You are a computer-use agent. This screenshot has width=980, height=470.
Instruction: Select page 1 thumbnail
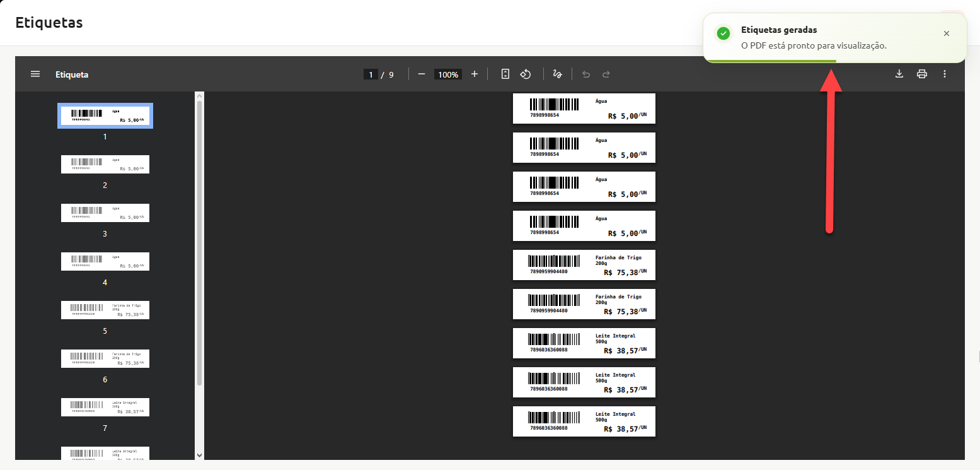pos(105,116)
